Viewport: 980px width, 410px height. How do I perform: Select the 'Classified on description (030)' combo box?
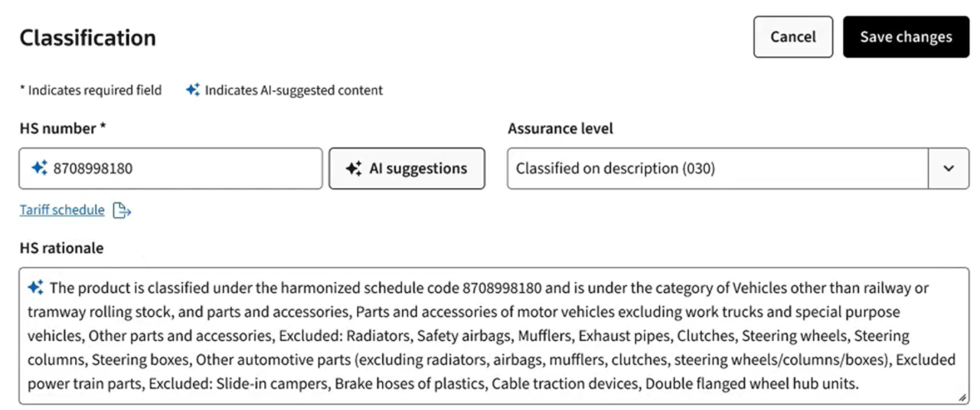tap(717, 169)
